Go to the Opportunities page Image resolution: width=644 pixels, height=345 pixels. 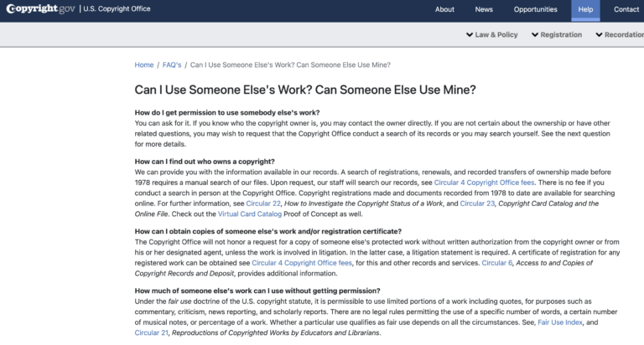pos(535,10)
